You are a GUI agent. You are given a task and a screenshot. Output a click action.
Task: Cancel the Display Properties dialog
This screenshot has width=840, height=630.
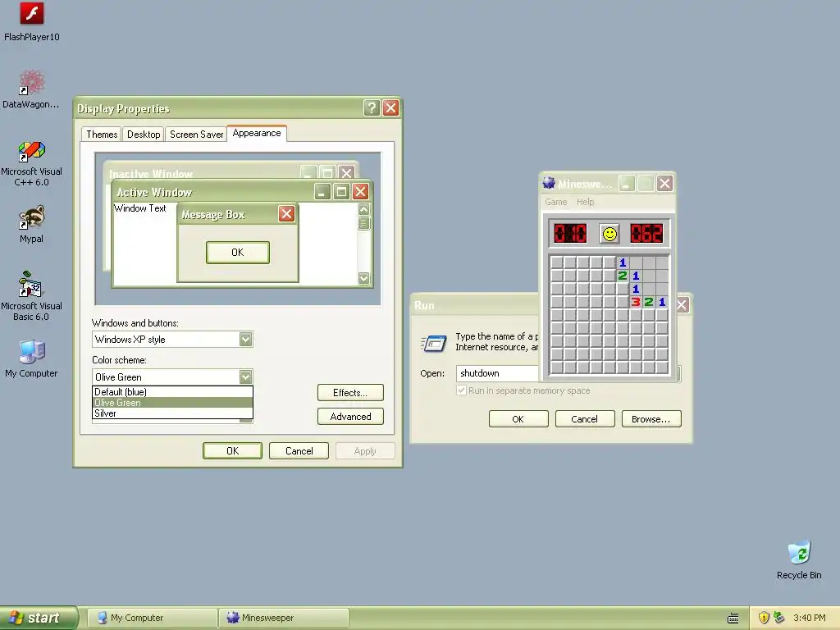coord(299,450)
